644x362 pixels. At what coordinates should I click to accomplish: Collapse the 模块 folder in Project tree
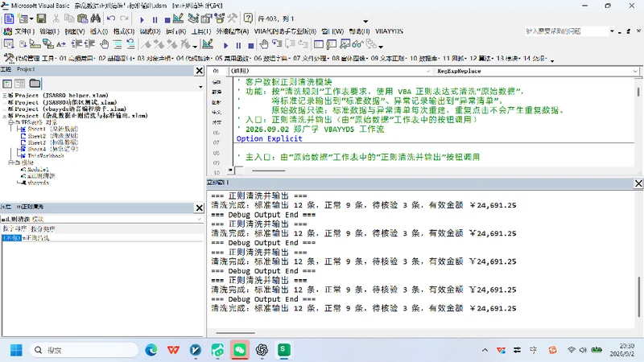click(11, 162)
